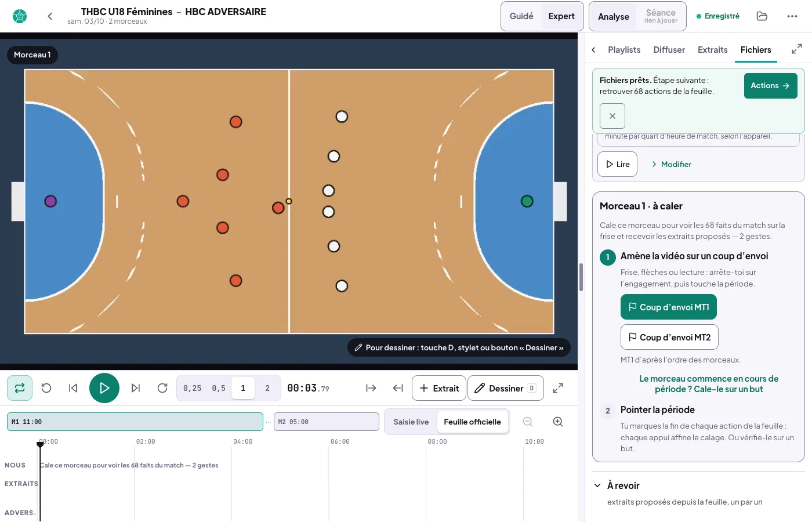Open the Diffuser tab
The image size is (812, 522).
pyautogui.click(x=669, y=50)
